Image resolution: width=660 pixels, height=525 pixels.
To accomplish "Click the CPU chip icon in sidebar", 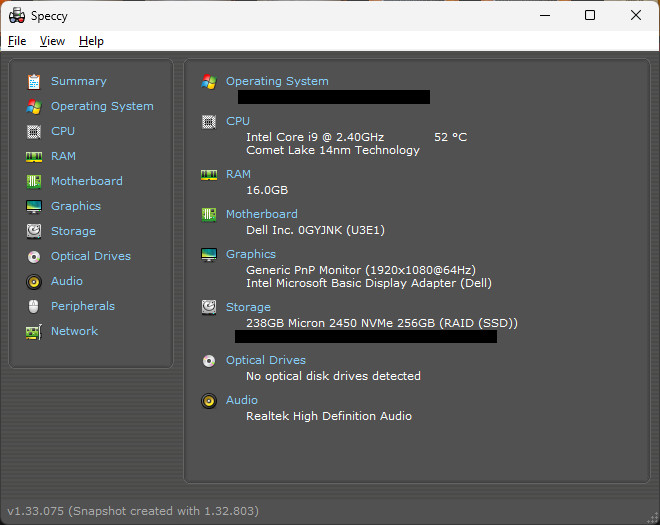I will [34, 132].
